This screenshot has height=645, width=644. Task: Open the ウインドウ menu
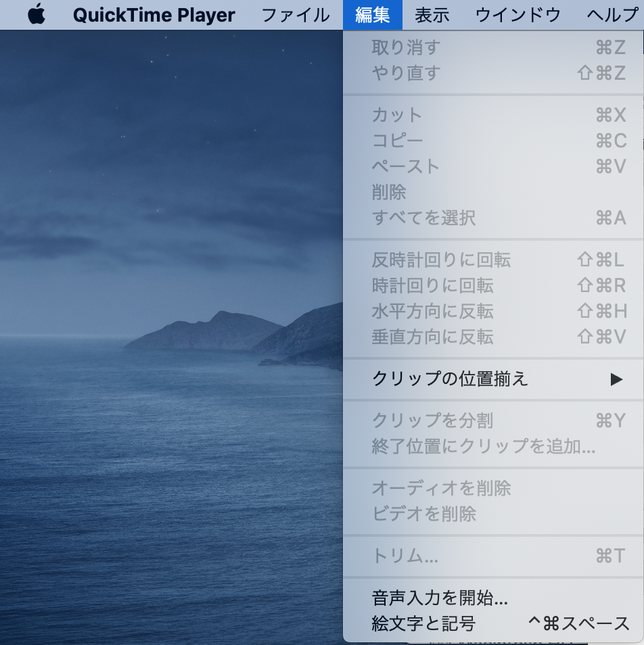[x=518, y=15]
